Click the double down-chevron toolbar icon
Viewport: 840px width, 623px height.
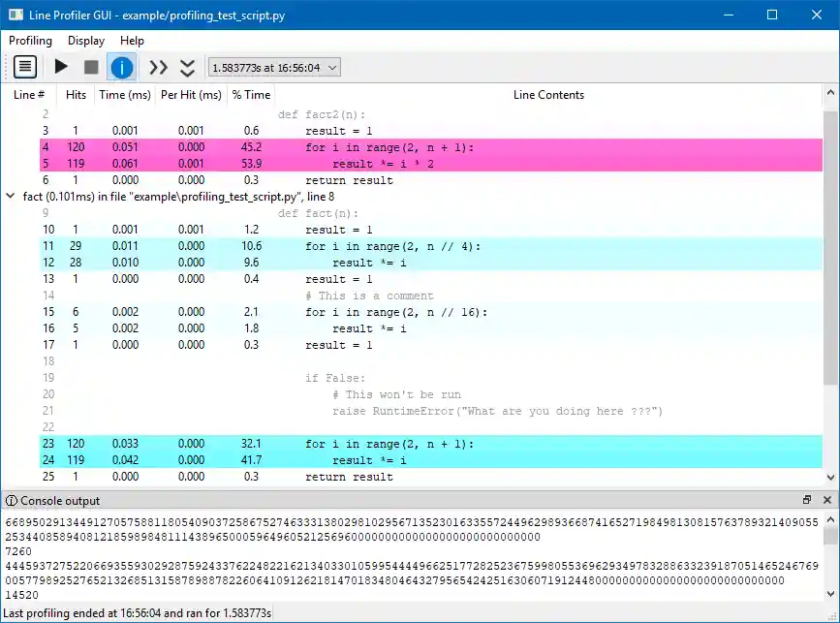(x=187, y=66)
